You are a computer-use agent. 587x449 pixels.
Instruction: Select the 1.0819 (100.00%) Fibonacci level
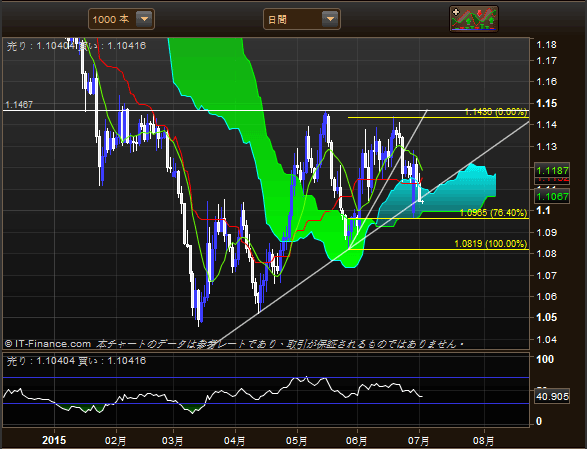tap(490, 244)
